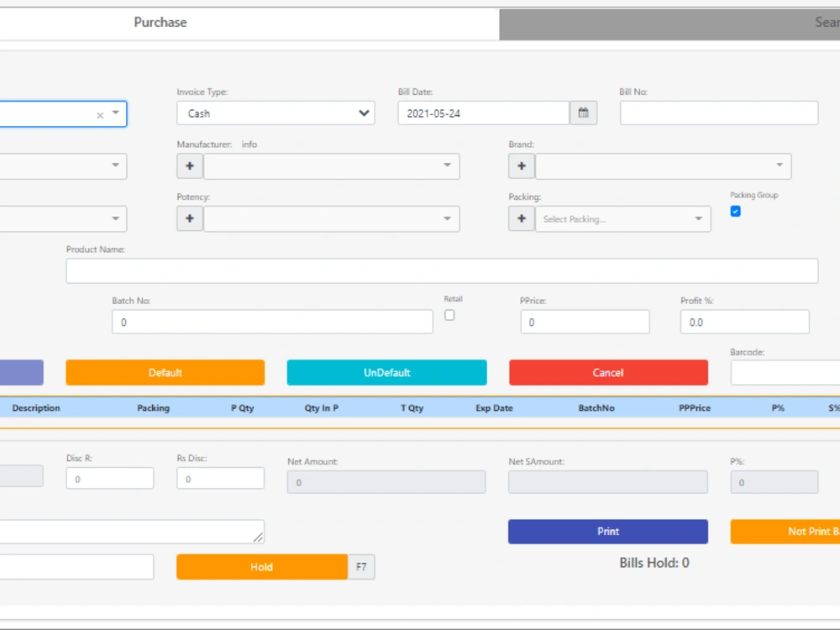Switch to the Search tab
Viewport: 840px width, 630px height.
pyautogui.click(x=669, y=23)
